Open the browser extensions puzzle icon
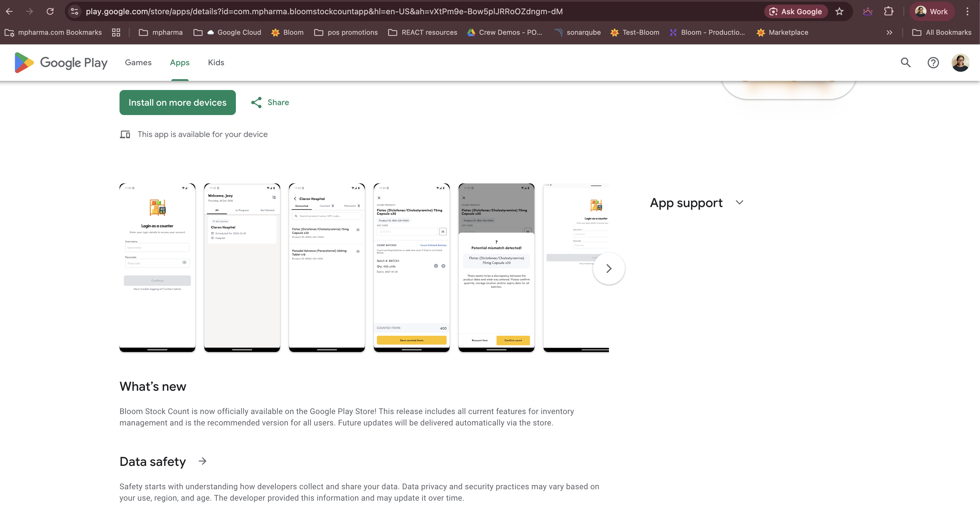 coord(889,11)
